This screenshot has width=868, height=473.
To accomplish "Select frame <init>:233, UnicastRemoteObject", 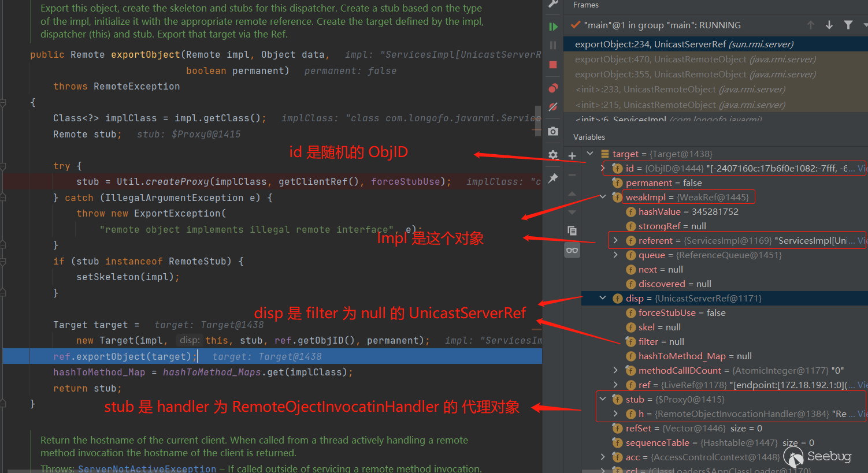I will 715,89.
